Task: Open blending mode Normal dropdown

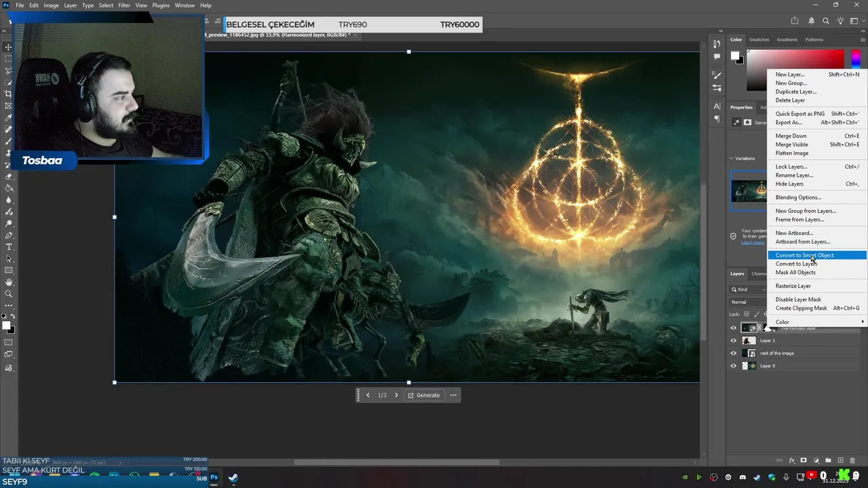Action: coord(749,302)
